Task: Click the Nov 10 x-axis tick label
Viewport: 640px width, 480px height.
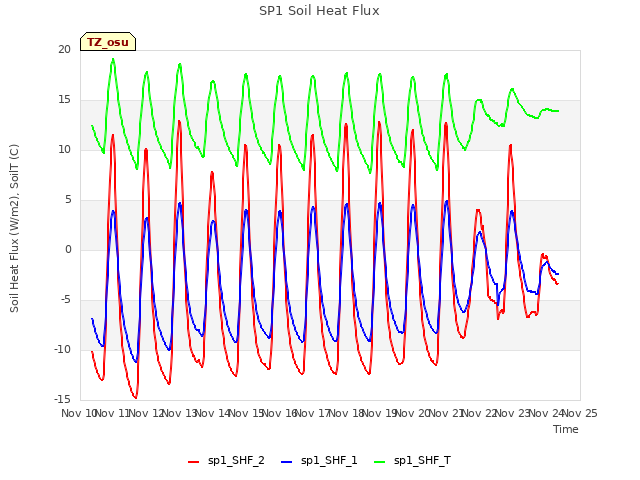Action: [x=79, y=413]
